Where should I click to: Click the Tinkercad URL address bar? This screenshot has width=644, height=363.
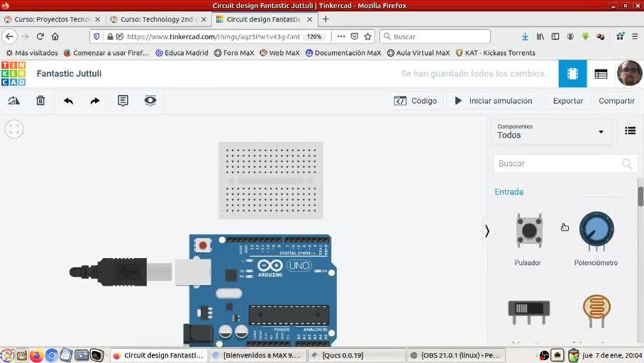coord(213,37)
